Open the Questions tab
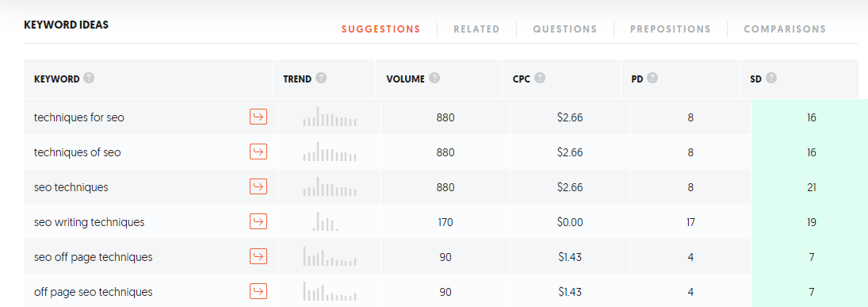Viewport: 868px width, 307px height. pos(565,29)
